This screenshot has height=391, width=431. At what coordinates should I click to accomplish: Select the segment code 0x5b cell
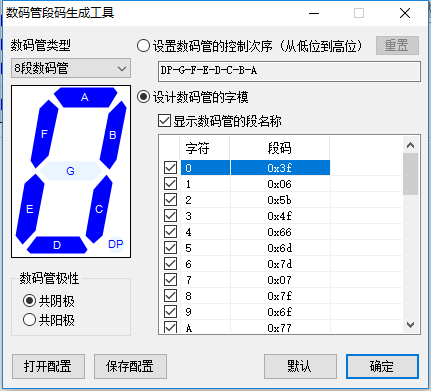280,200
